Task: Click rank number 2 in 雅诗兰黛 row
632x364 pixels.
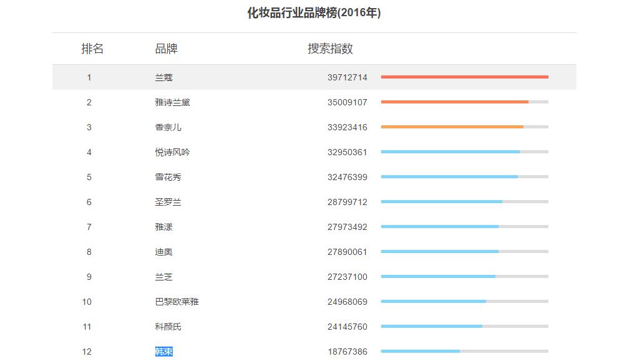Action: [89, 102]
